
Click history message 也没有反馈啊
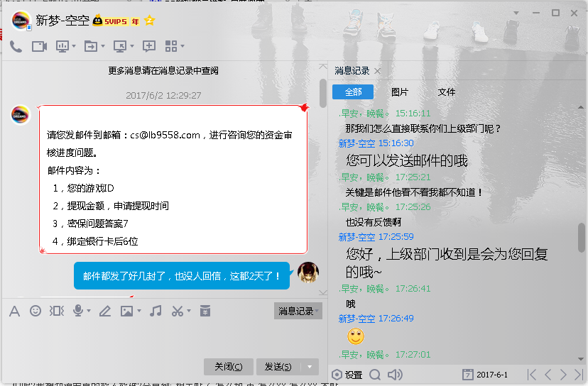(373, 222)
